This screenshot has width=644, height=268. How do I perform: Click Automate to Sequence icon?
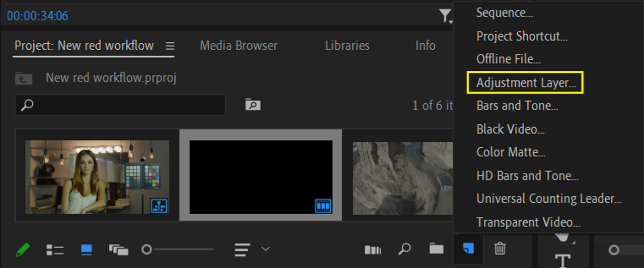pos(373,249)
